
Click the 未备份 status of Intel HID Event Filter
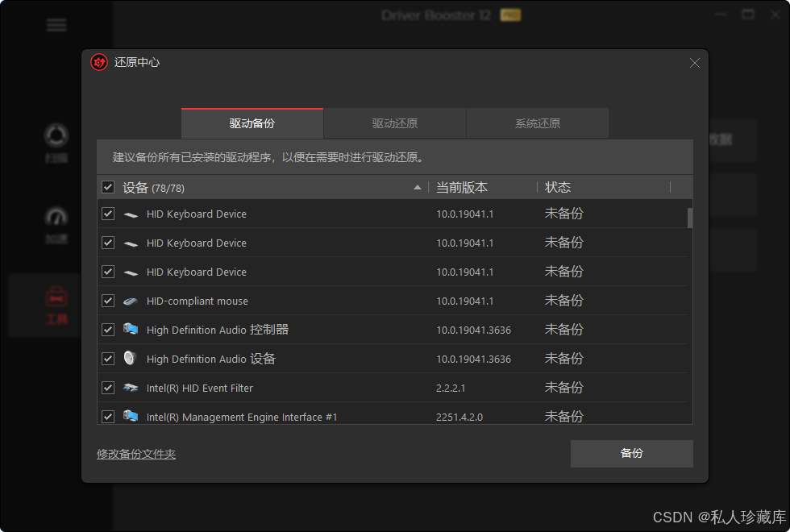pos(563,388)
